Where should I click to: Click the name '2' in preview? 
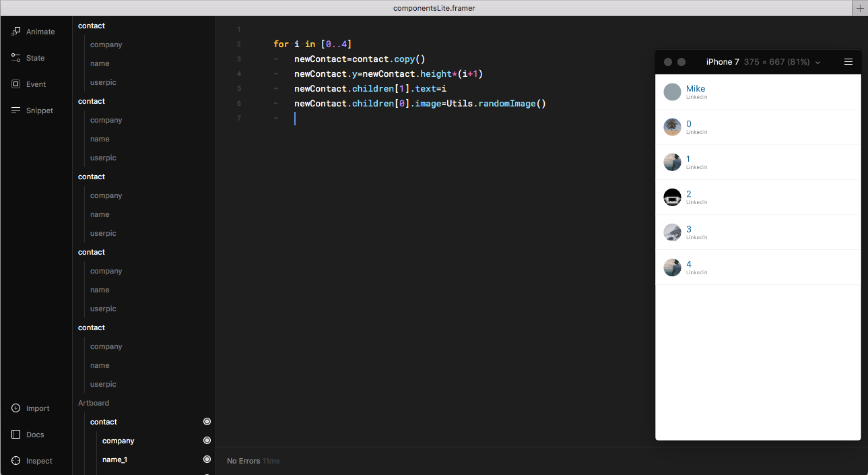[x=689, y=194]
